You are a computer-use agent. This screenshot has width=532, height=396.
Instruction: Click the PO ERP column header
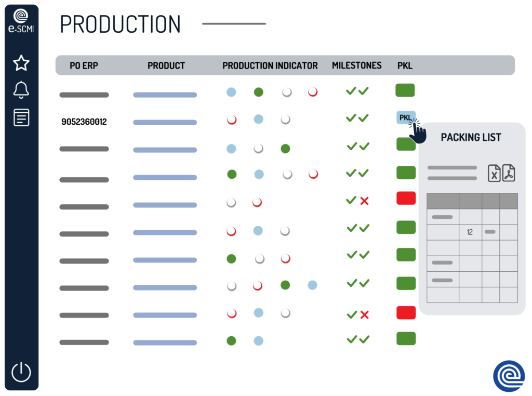click(84, 66)
